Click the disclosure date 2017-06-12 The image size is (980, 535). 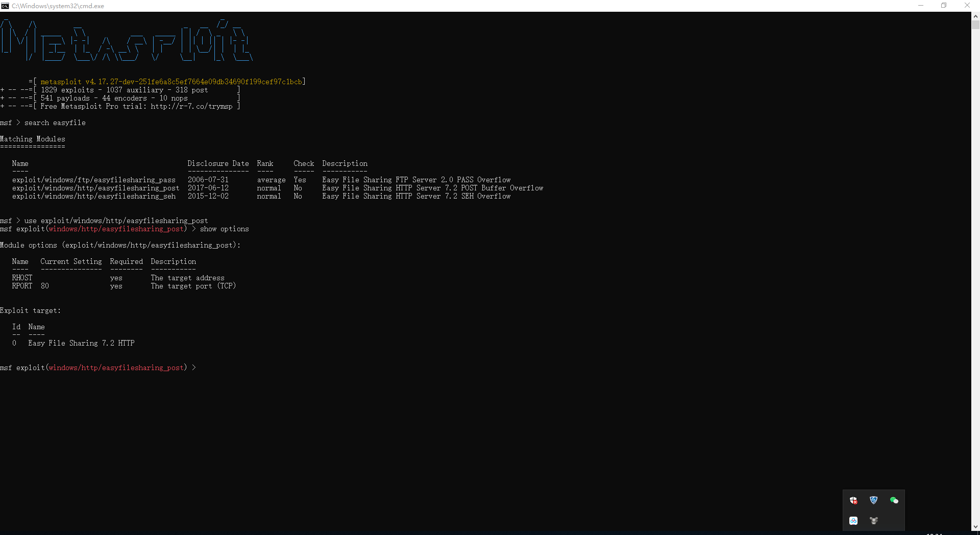pyautogui.click(x=208, y=188)
